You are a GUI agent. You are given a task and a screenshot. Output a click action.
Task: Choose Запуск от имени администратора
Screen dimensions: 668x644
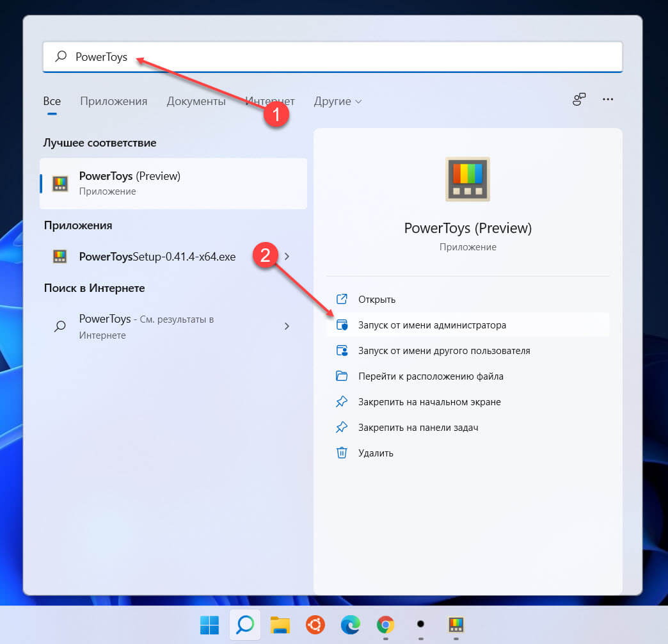[x=468, y=325]
